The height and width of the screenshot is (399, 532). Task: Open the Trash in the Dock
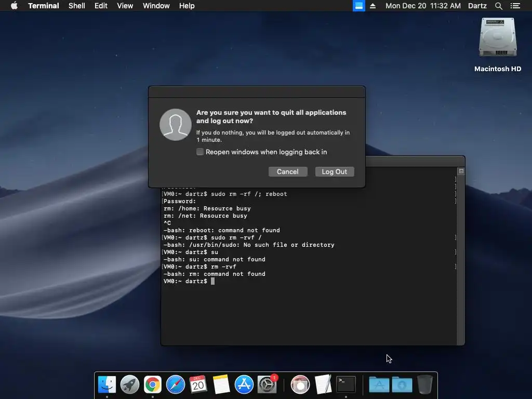point(425,384)
